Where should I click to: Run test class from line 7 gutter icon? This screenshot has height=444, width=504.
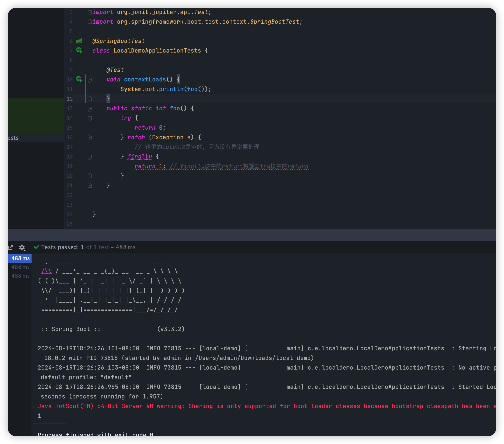point(79,51)
